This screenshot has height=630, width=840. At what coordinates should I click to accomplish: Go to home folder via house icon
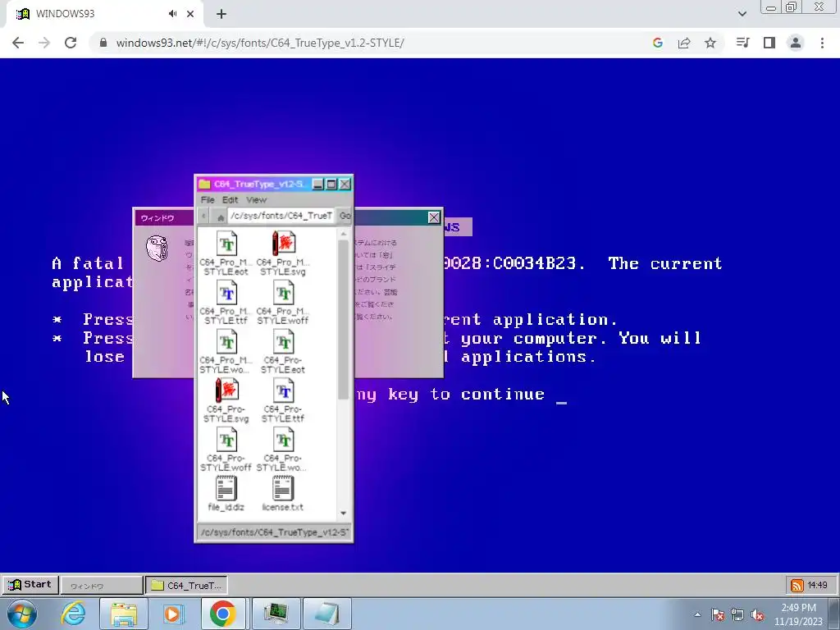[220, 217]
